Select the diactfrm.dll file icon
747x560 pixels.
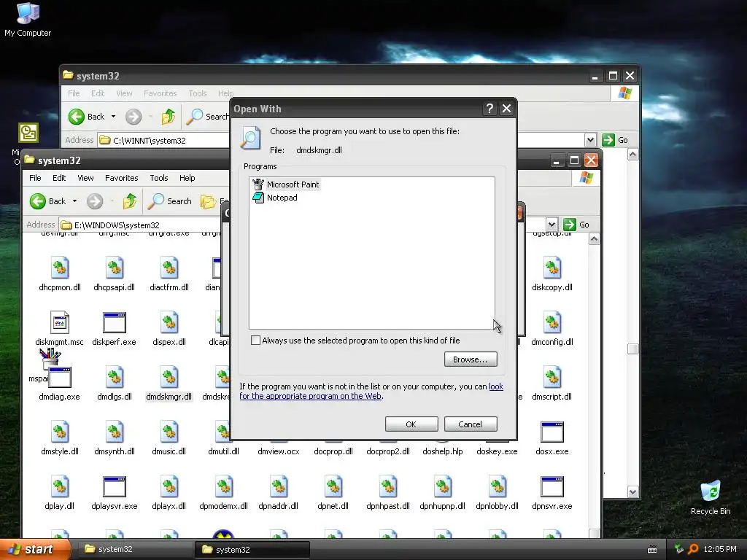pyautogui.click(x=169, y=268)
